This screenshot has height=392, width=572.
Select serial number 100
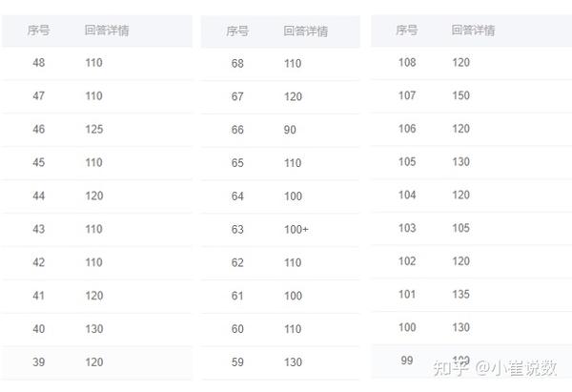(x=407, y=327)
